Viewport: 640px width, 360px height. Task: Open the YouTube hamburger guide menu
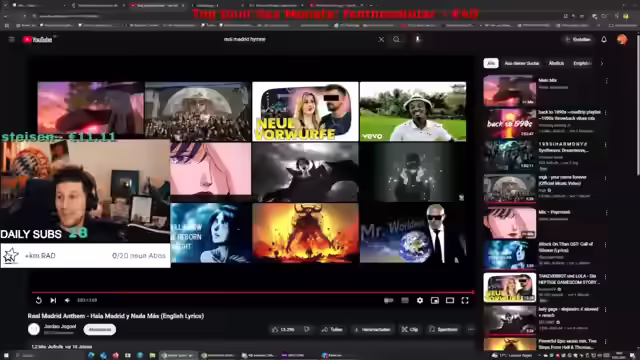point(11,39)
